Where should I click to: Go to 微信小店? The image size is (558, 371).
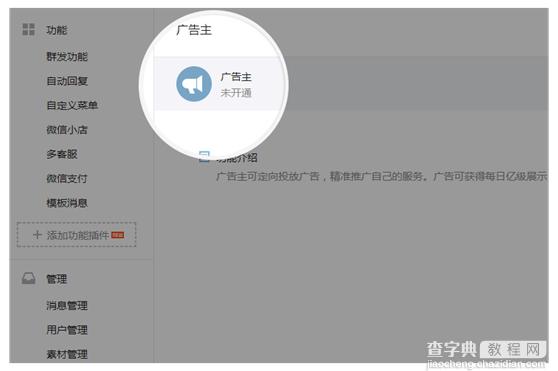67,130
